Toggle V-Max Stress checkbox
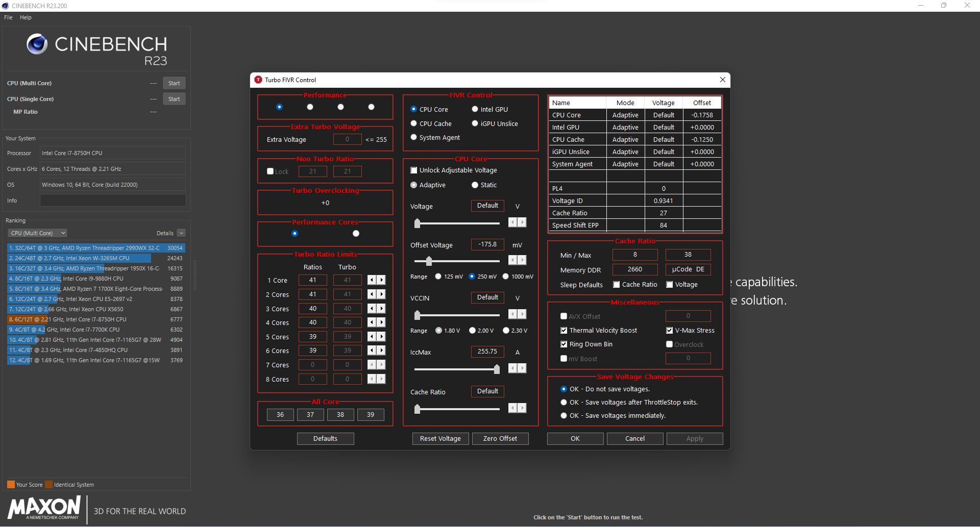Screen dimensions: 980x527 click(670, 331)
